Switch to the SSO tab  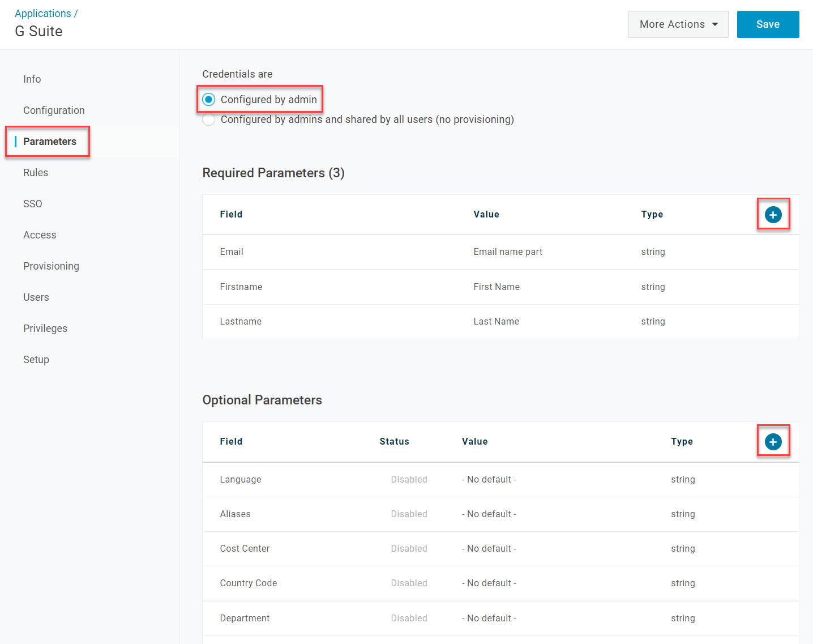tap(33, 204)
